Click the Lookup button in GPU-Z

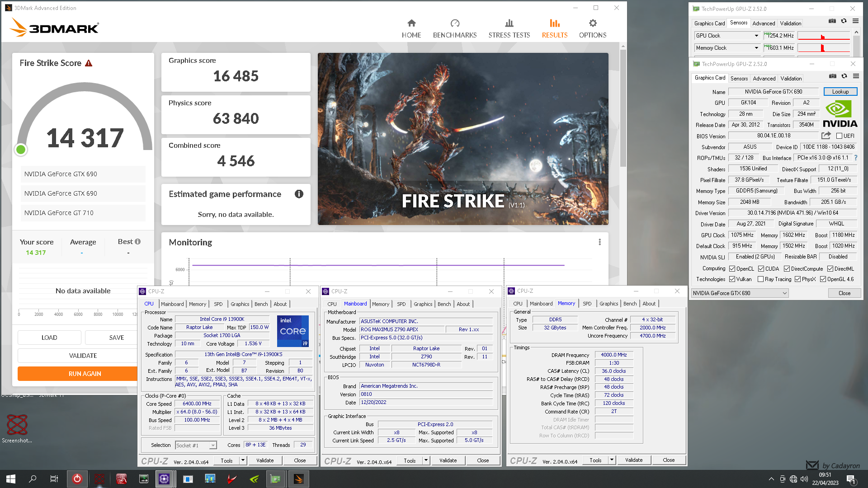click(840, 92)
